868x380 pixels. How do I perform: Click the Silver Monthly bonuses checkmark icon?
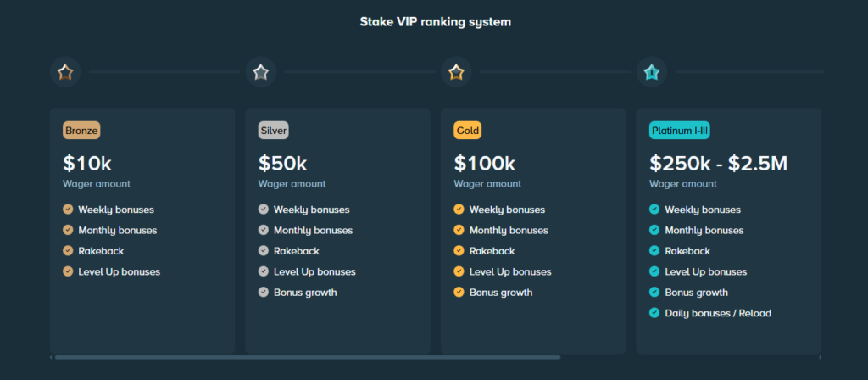(263, 231)
